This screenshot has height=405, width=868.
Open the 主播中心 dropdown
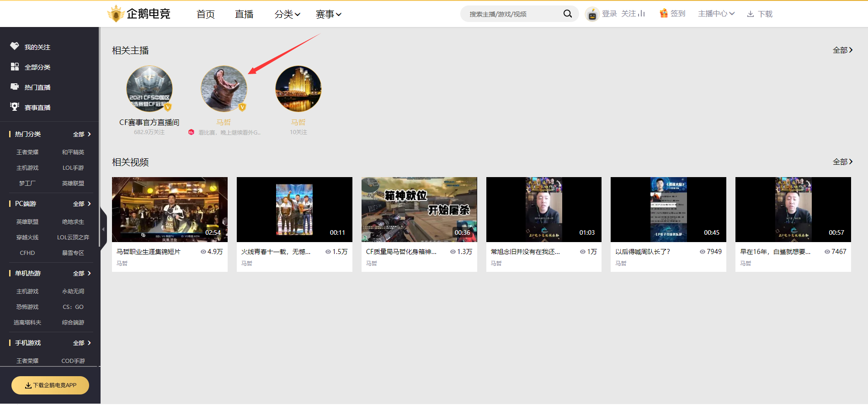point(716,14)
